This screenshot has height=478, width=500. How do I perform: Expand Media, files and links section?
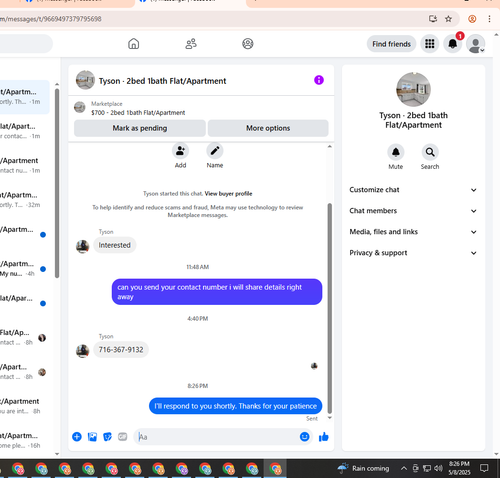pos(413,232)
